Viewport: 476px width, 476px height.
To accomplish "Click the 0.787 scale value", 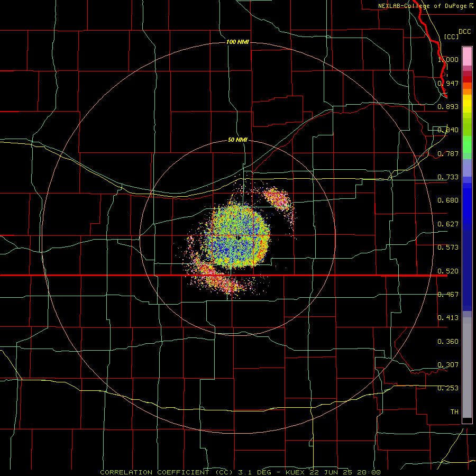I will 448,153.
